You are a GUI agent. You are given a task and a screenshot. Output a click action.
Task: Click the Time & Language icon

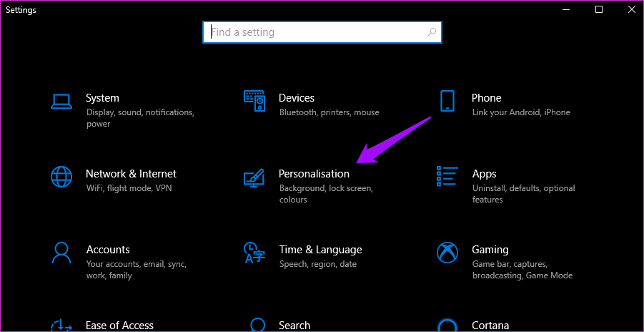tap(254, 253)
